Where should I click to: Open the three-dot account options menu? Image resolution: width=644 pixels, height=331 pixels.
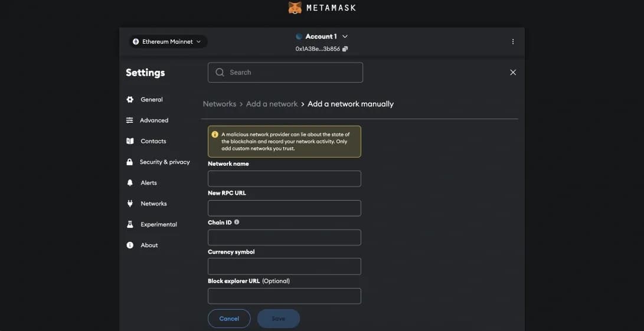[512, 41]
